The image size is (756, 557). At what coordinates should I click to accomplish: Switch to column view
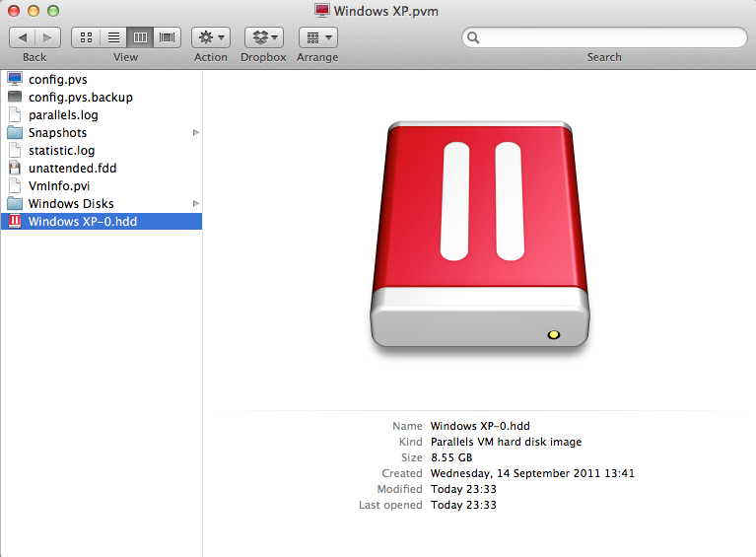[x=140, y=37]
